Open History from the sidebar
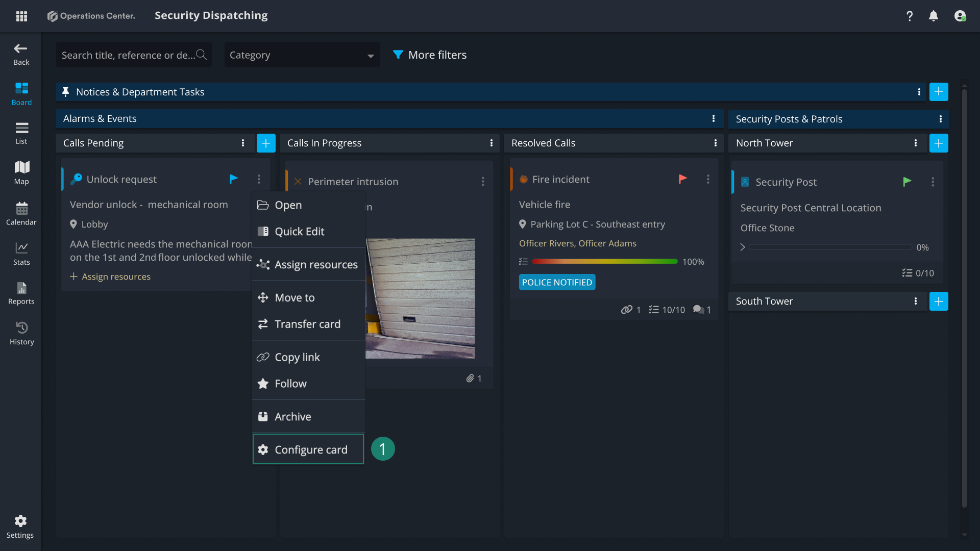980x551 pixels. [21, 333]
